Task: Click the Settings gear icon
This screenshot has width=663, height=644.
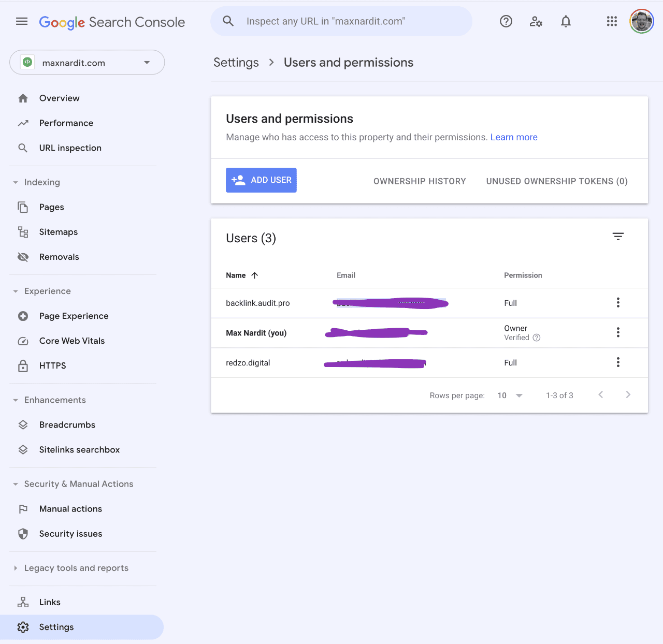Action: point(23,627)
